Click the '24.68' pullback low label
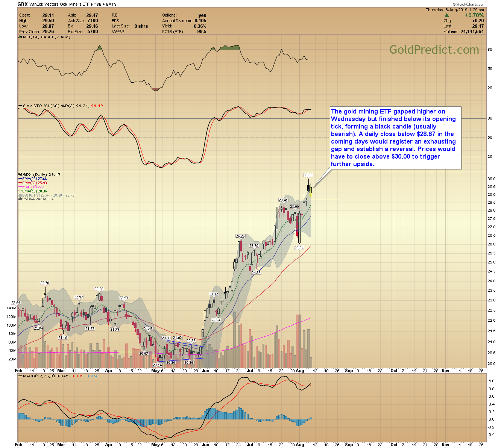The width and height of the screenshot is (504, 448). [256, 272]
